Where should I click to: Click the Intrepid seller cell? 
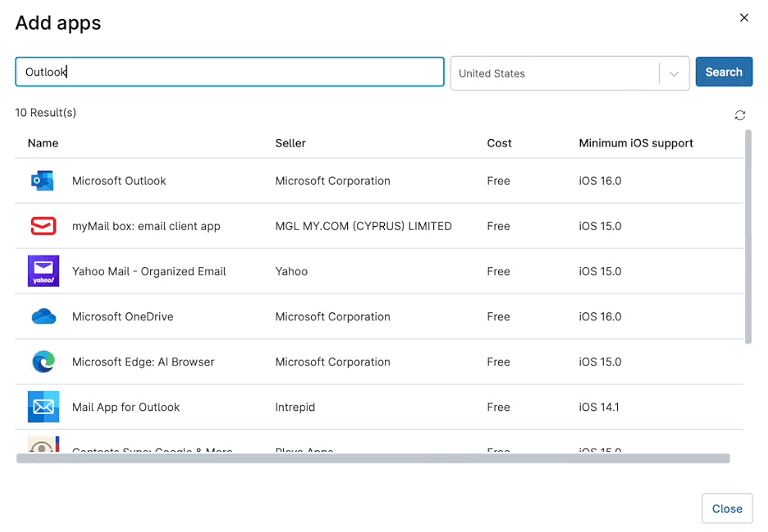(x=295, y=407)
